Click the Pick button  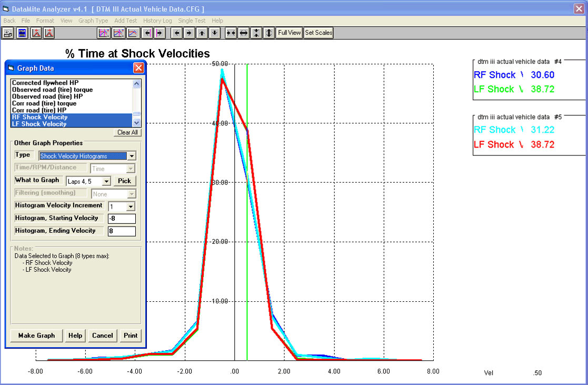point(125,181)
